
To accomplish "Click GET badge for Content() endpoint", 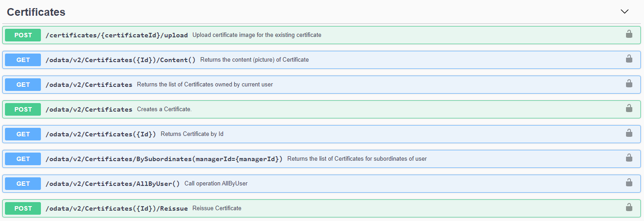I will (23, 60).
